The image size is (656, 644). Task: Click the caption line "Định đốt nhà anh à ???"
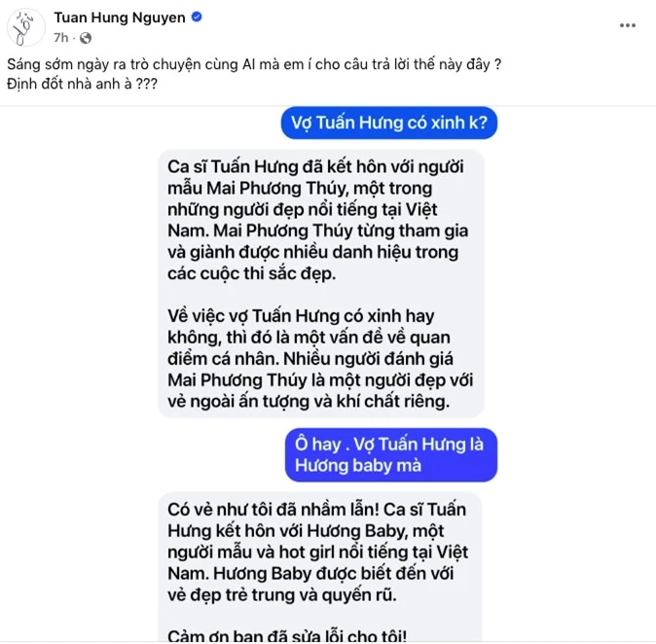[x=82, y=84]
